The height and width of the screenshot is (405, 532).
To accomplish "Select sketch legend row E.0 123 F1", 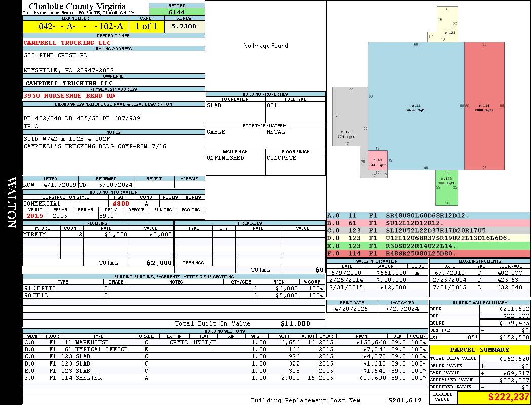I will [x=429, y=246].
